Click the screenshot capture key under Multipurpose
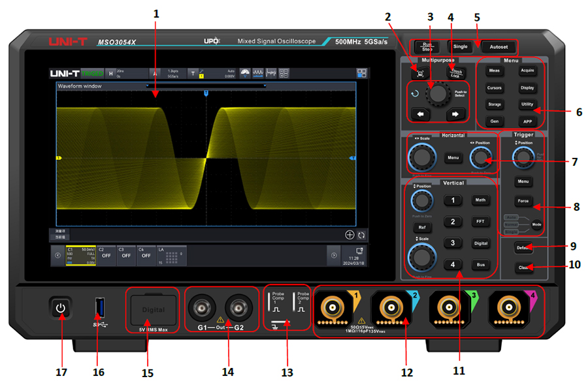 coord(420,73)
